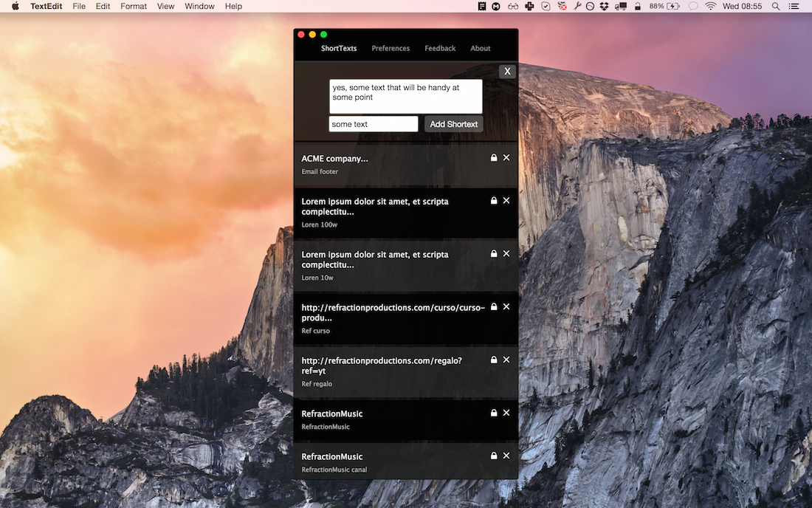Click the checkmark badge menu bar icon
Screen dimensions: 812x508
coord(546,6)
